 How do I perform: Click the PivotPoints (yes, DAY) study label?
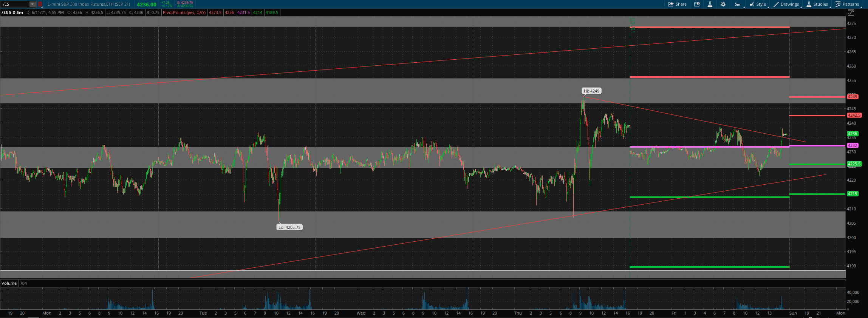184,12
